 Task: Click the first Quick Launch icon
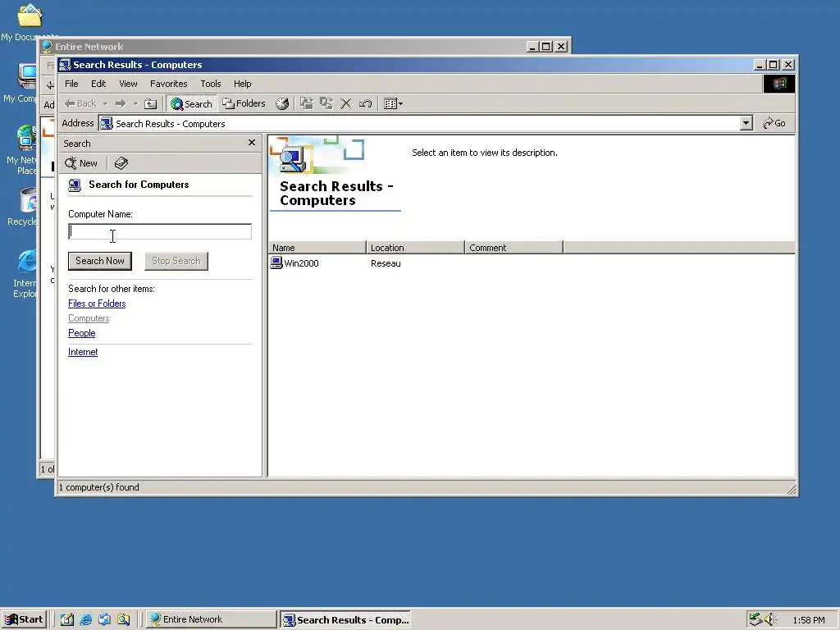point(67,620)
